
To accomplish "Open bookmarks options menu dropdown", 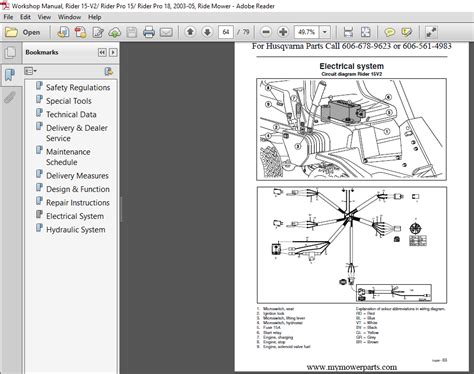I will pyautogui.click(x=30, y=71).
